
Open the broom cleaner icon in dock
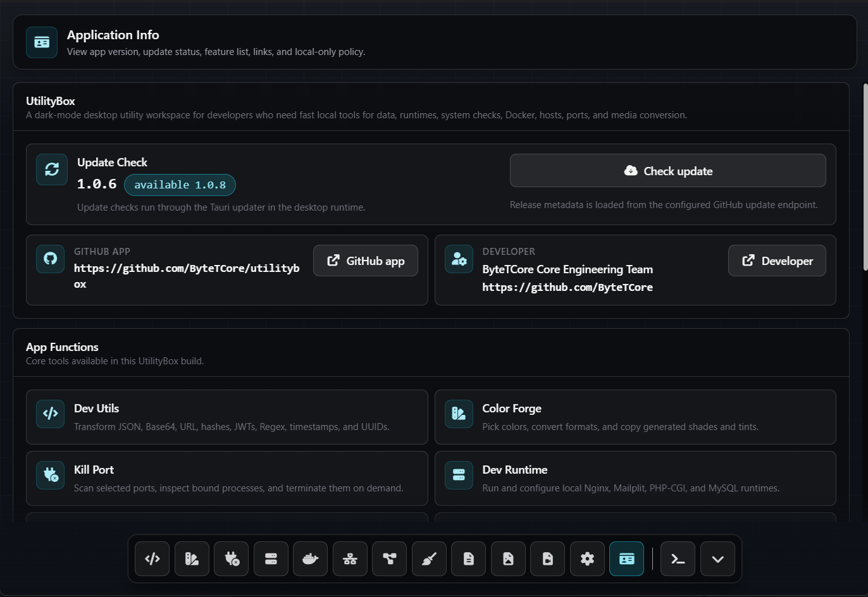click(x=429, y=559)
